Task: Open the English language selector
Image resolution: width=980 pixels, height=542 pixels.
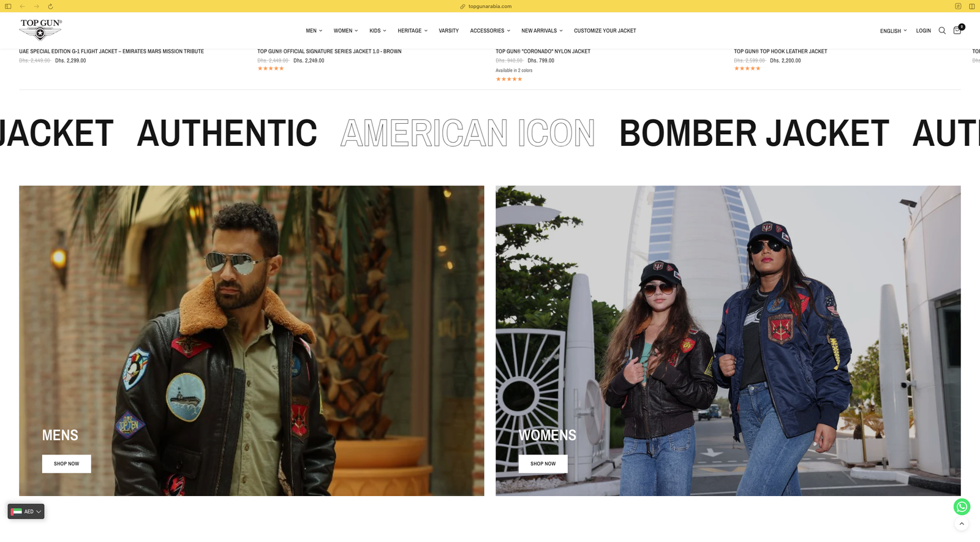Action: pyautogui.click(x=893, y=31)
